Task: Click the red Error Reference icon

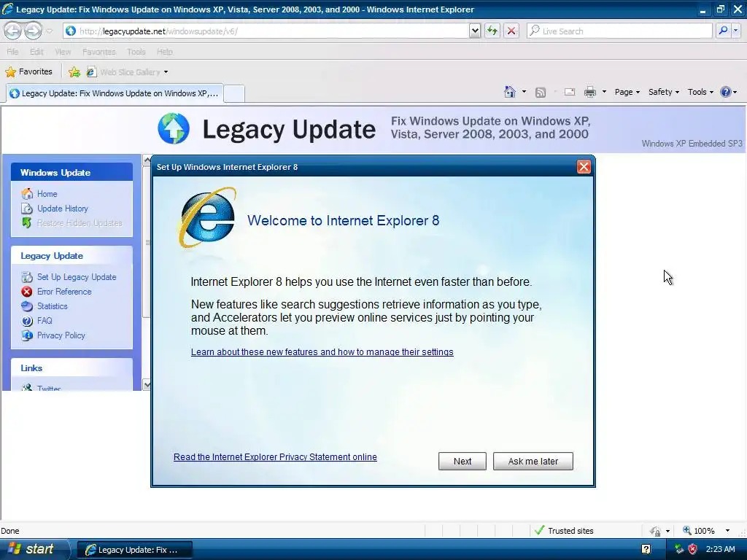Action: pos(27,292)
